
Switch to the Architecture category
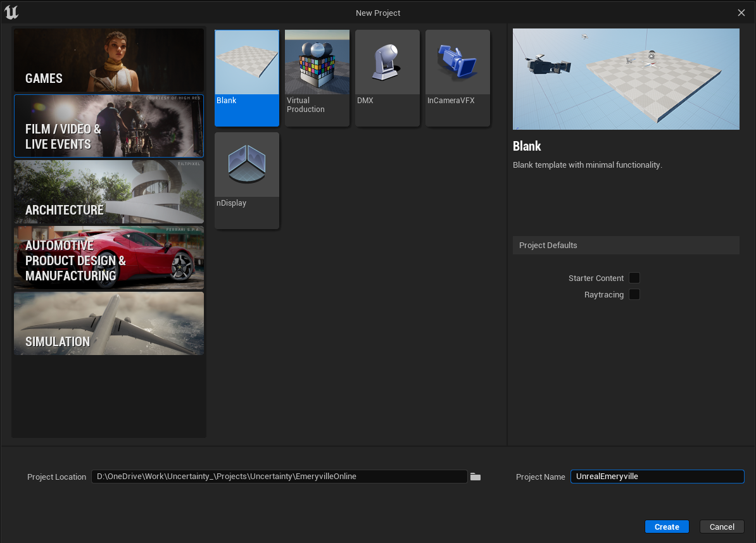[x=109, y=192]
